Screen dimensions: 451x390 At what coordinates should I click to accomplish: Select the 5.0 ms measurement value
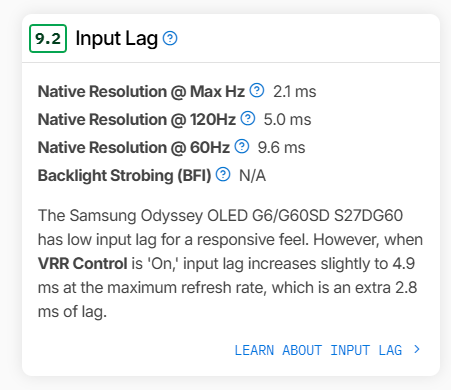point(287,120)
